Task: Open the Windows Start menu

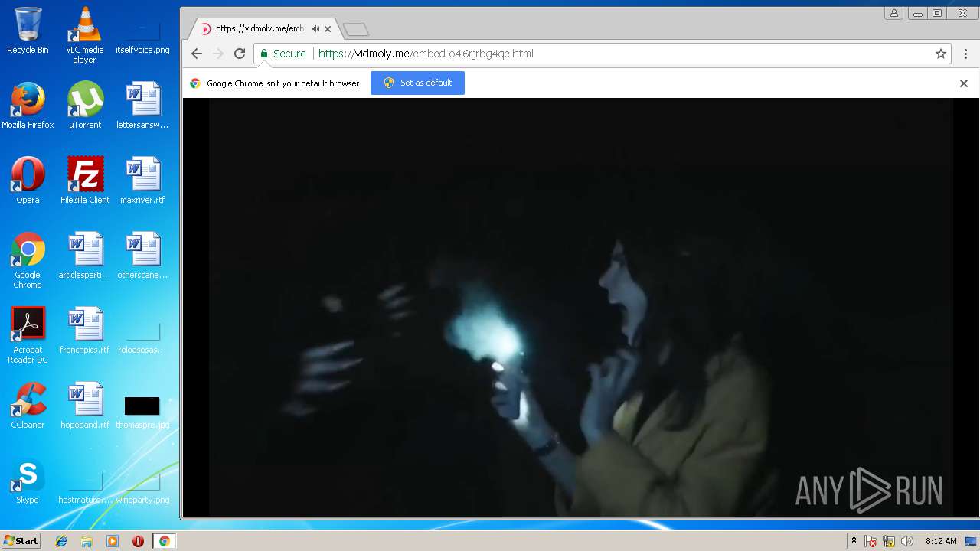Action: click(21, 541)
